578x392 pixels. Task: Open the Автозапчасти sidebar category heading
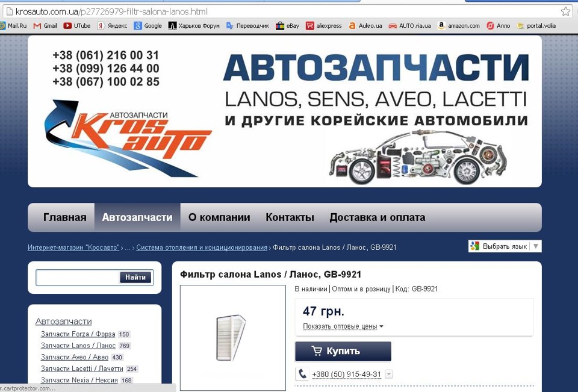tap(64, 321)
